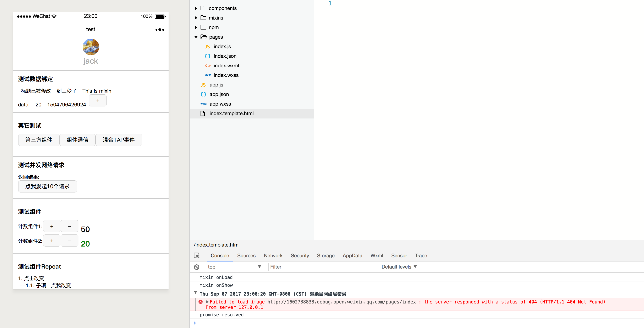The image size is (644, 328).
Task: Tap the 组件通信 button
Action: coord(77,140)
